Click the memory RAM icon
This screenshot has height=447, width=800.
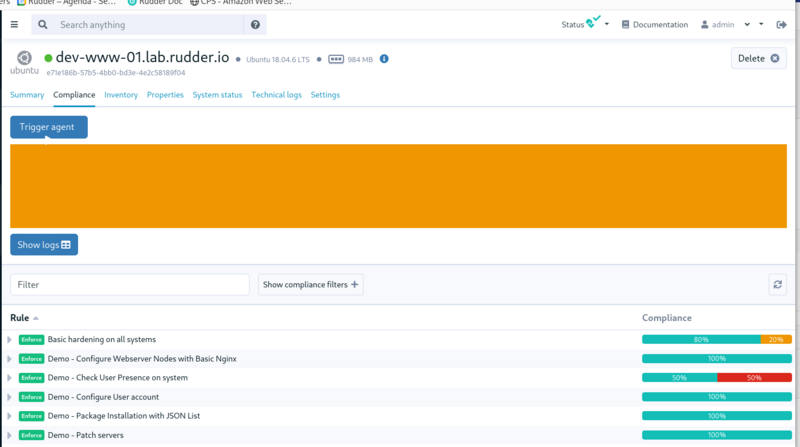tap(336, 59)
